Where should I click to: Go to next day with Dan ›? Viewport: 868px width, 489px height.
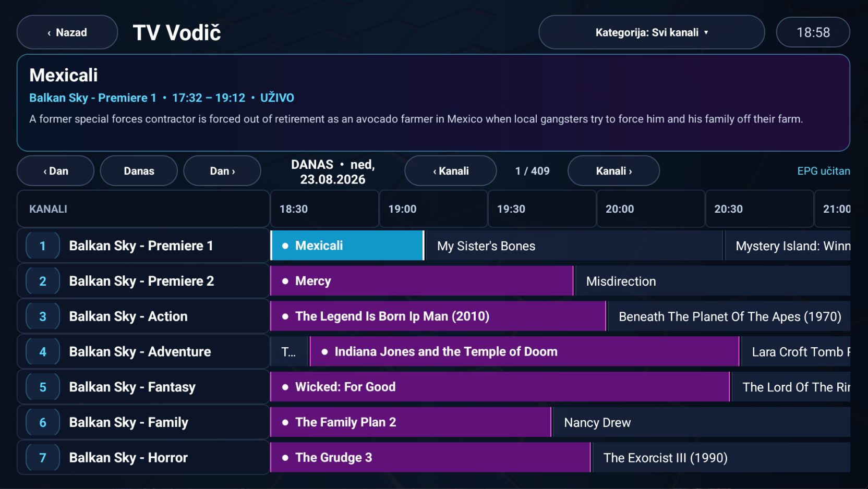(x=222, y=171)
